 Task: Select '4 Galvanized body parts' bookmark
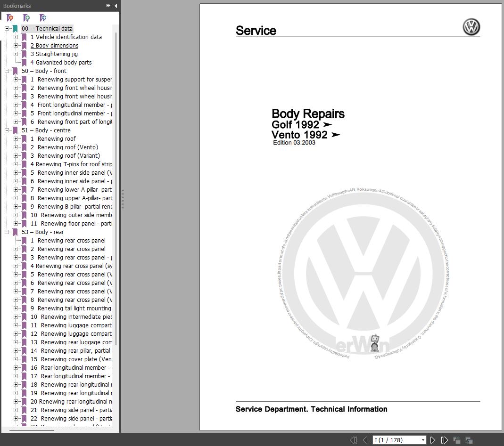coord(61,62)
